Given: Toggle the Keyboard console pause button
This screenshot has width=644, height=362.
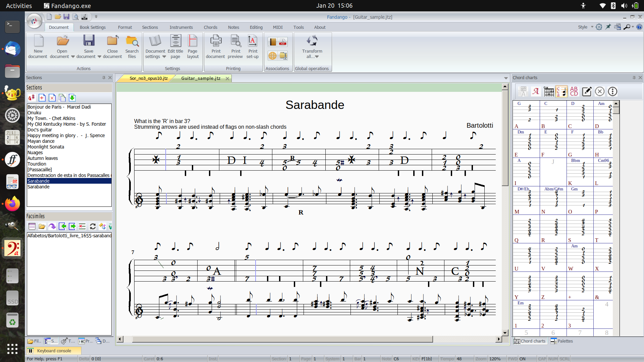Looking at the screenshot, I should pyautogui.click(x=31, y=351).
